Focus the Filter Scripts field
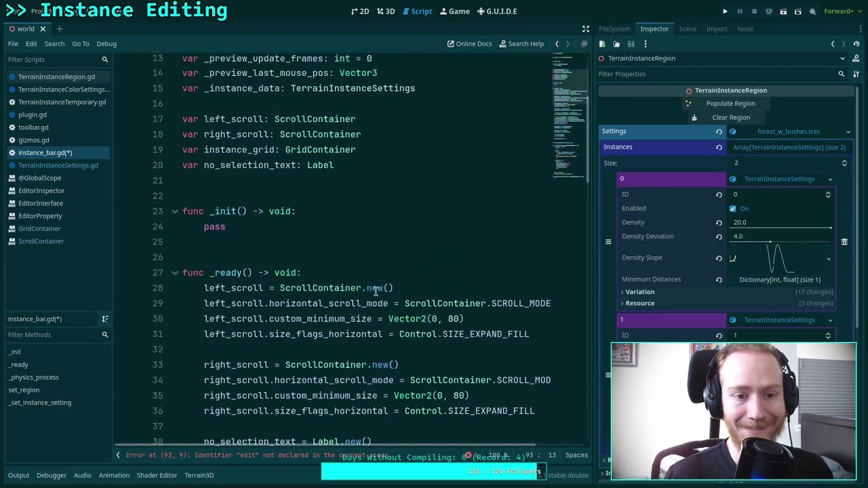This screenshot has height=488, width=868. coord(57,60)
